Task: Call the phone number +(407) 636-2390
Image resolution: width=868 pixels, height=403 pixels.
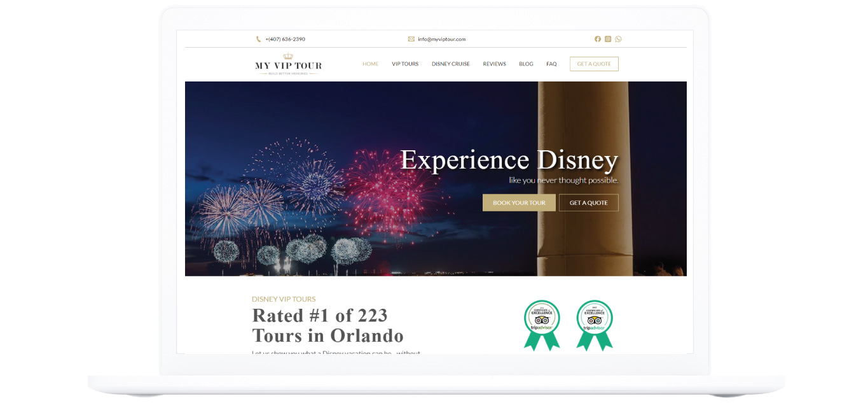Action: tap(285, 39)
